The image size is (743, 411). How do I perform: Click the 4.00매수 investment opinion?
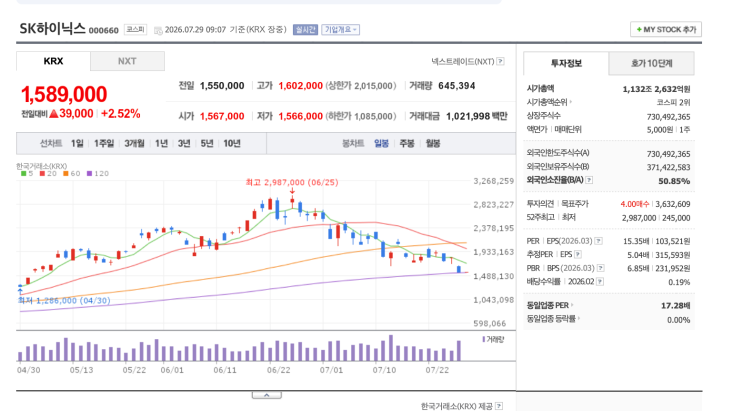pyautogui.click(x=634, y=204)
